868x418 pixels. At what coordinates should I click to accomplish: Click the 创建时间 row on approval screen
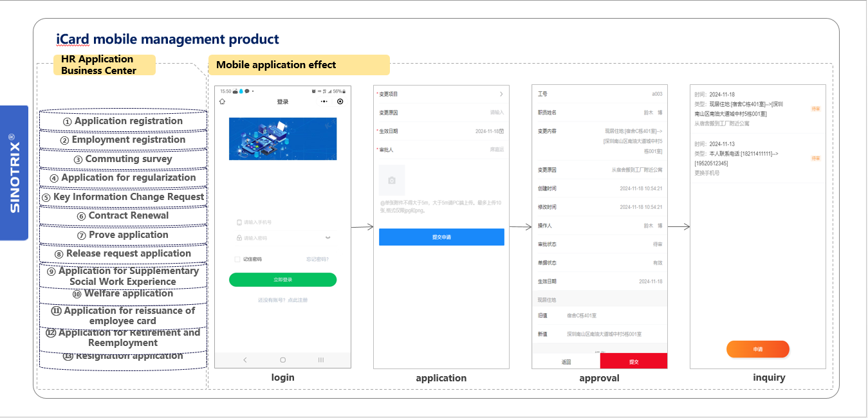pos(600,188)
